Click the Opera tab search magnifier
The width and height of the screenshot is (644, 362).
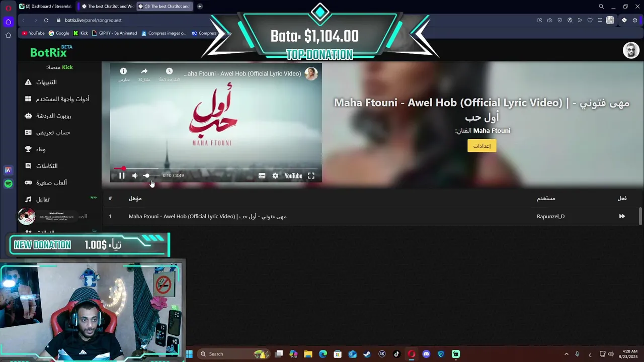pyautogui.click(x=601, y=7)
